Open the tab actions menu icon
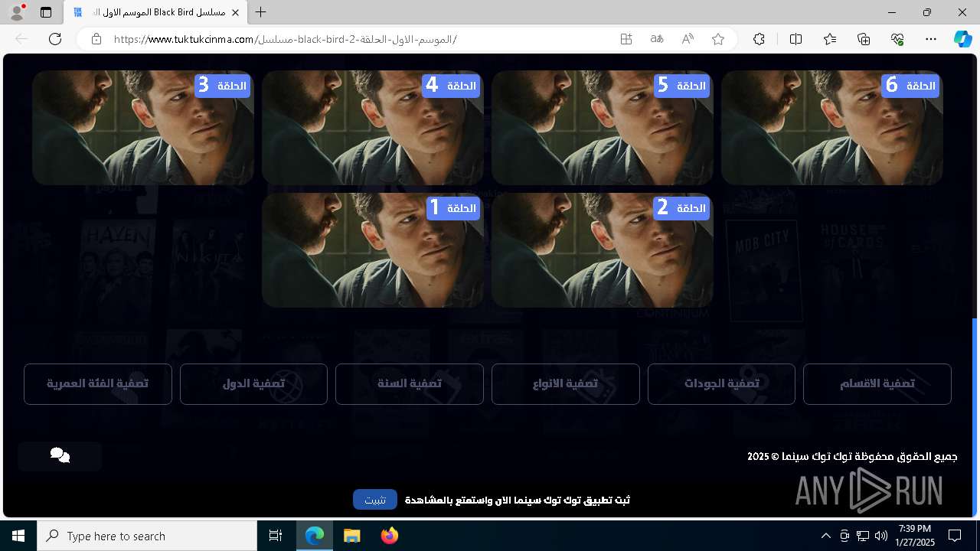 [x=46, y=12]
